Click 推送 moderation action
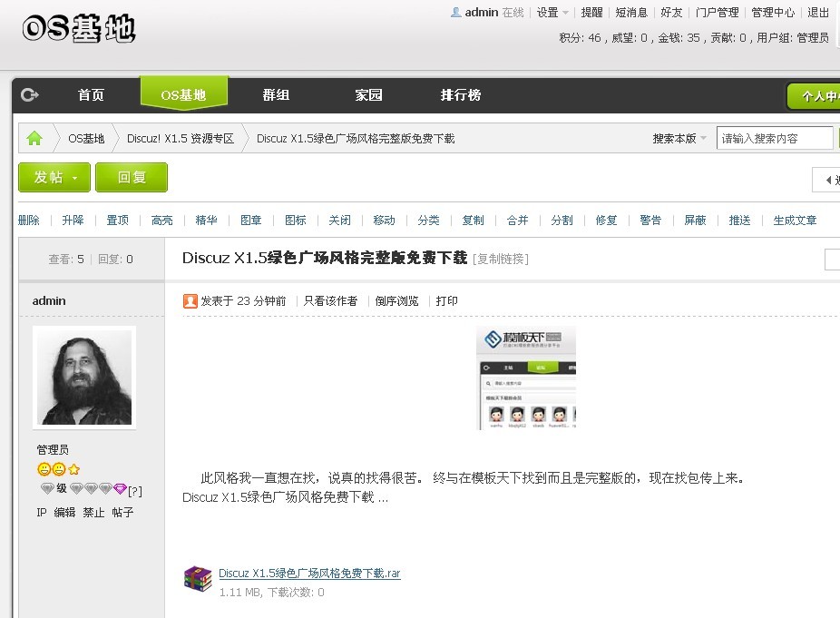The height and width of the screenshot is (618, 840). 740,221
